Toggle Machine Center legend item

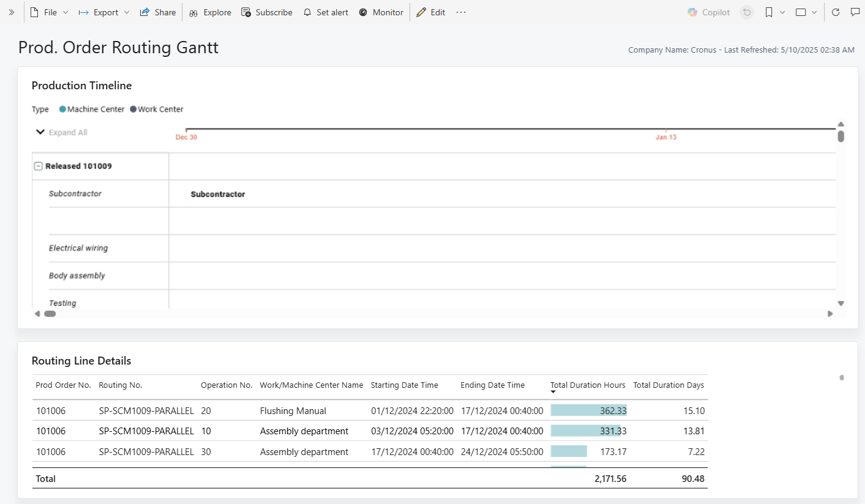(92, 109)
